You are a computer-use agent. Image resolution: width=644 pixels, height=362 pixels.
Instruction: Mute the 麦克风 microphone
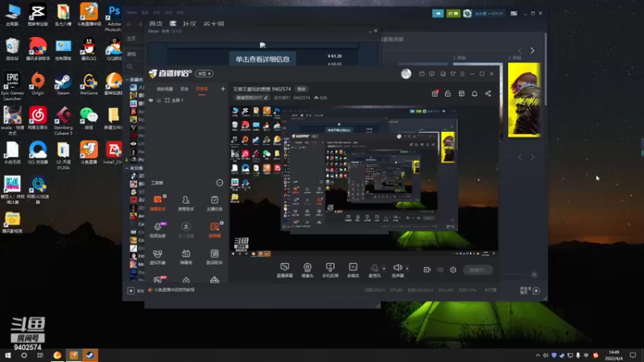point(374,270)
